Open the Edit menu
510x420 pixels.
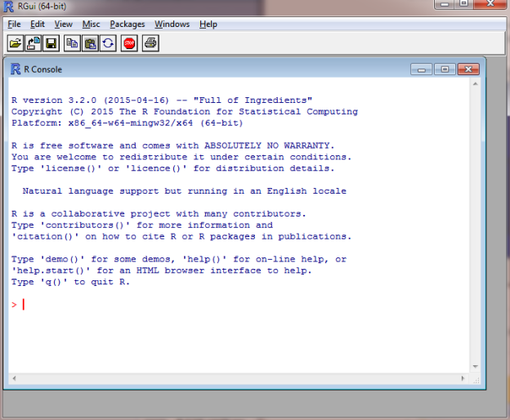[38, 25]
